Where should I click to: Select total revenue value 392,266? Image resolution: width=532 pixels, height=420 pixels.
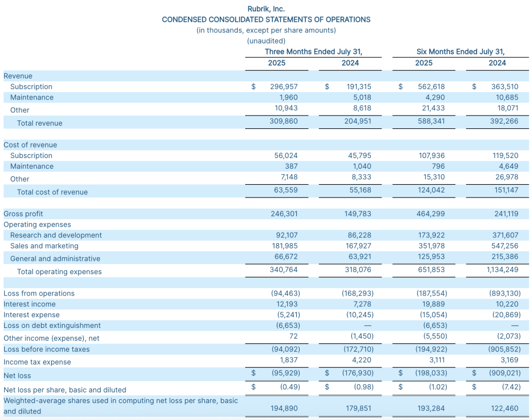coord(504,121)
